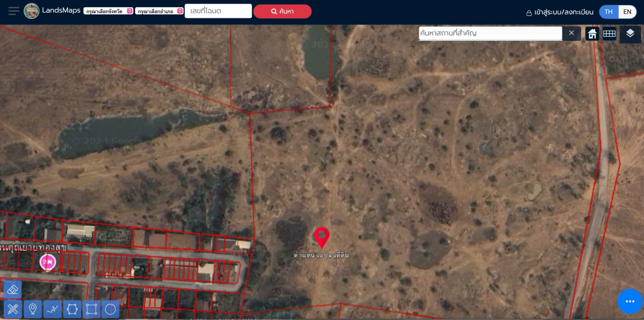The height and width of the screenshot is (320, 644).
Task: Click the LandsMaps emblem logo
Action: coord(32,11)
